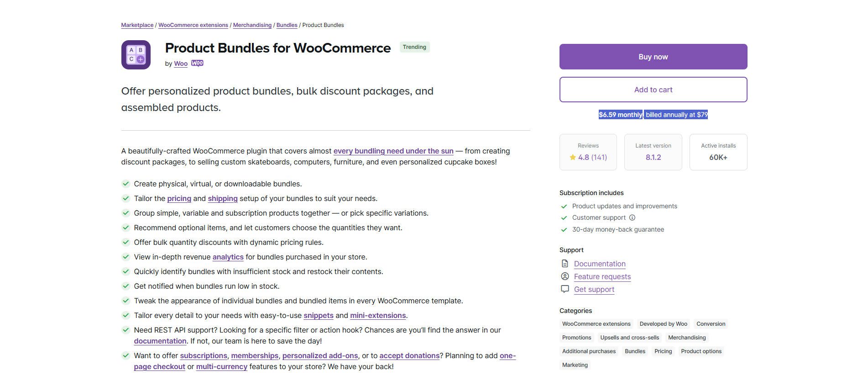Click the star icon beside the 4.8 rating
868x381 pixels.
tap(572, 157)
